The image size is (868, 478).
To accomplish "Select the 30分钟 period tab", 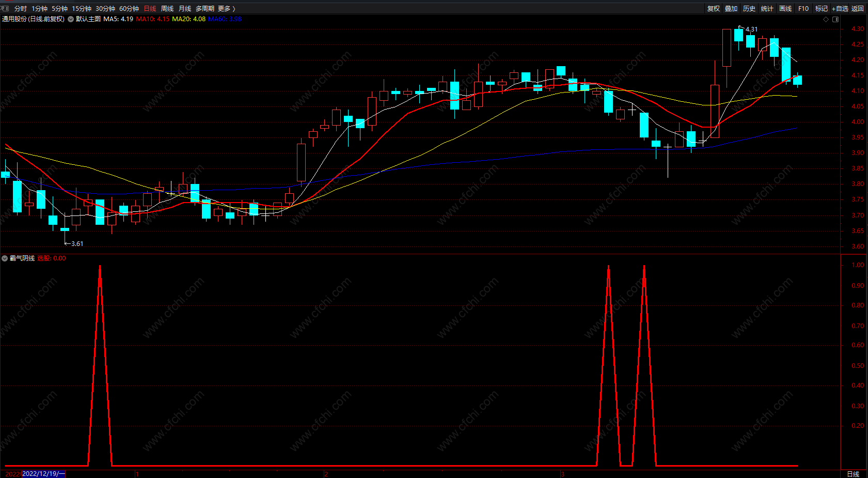I will click(x=105, y=8).
